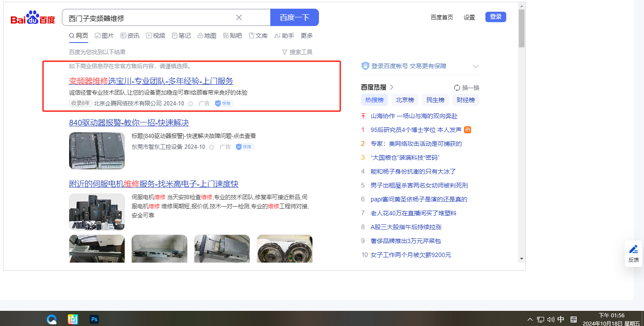Open the inverter lineup thumbnail under 附近的伺服电机维修
The width and height of the screenshot is (644, 326).
pyautogui.click(x=97, y=212)
